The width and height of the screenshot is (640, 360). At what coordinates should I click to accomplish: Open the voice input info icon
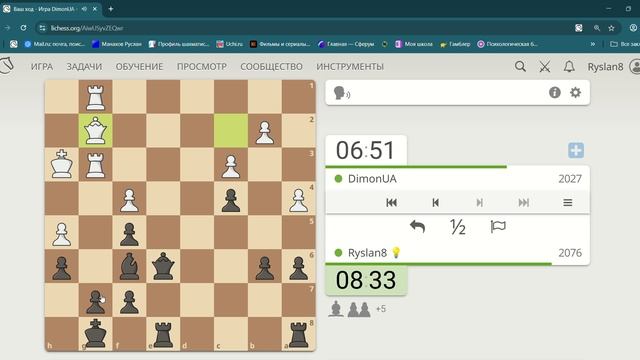click(554, 93)
